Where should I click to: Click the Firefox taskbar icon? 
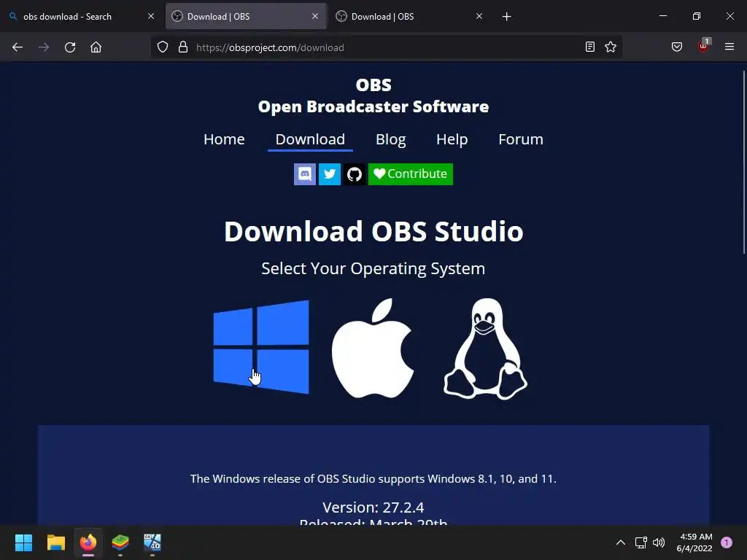[88, 542]
